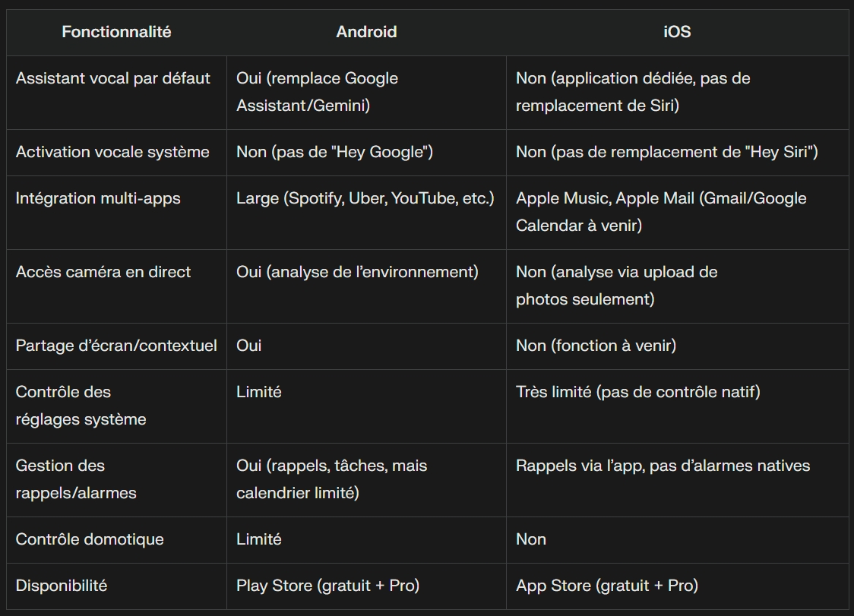Select the "Gestion des rappels/alarmes" row label
Screen dimensions: 854x616
point(76,479)
